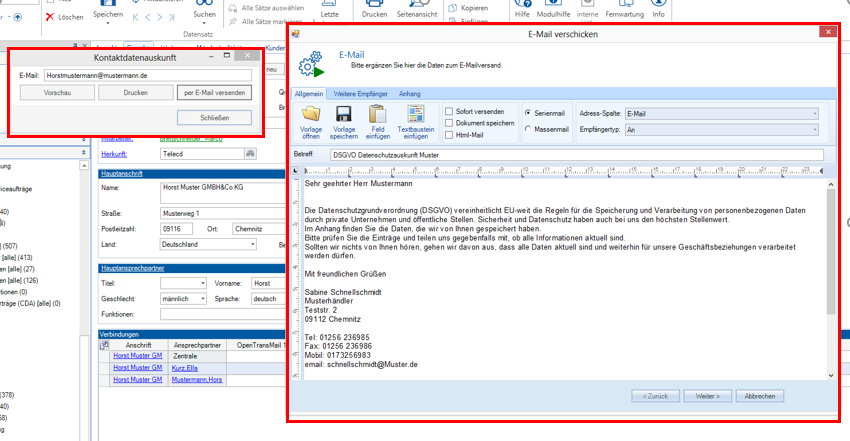Check the Dokument speichern option
Screen dimensions: 850x441
coord(449,122)
